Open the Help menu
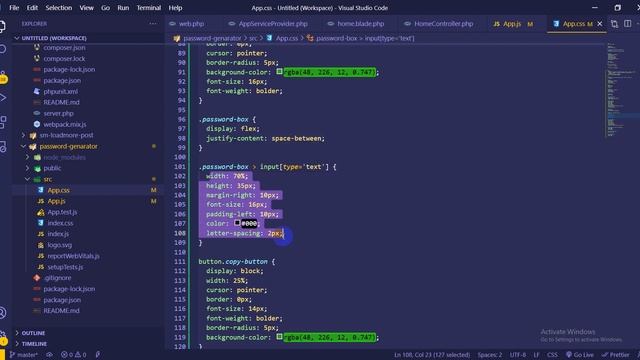The width and height of the screenshot is (640, 360). tap(175, 8)
